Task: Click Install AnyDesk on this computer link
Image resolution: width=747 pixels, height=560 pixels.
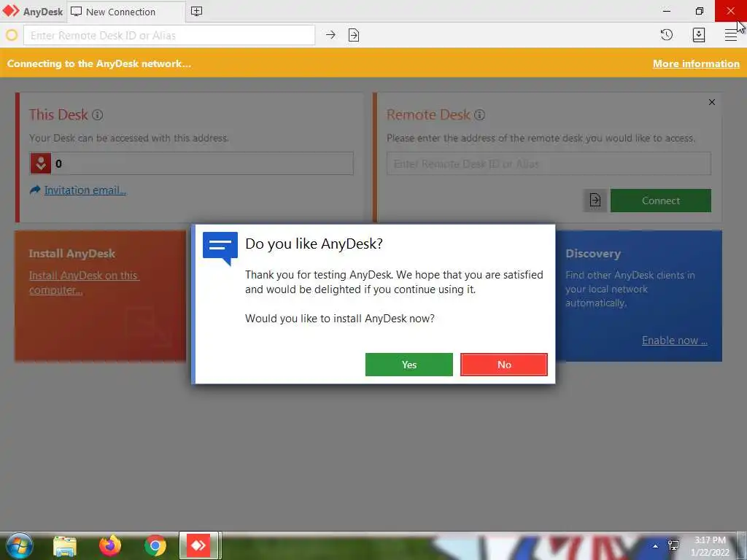Action: [x=84, y=283]
